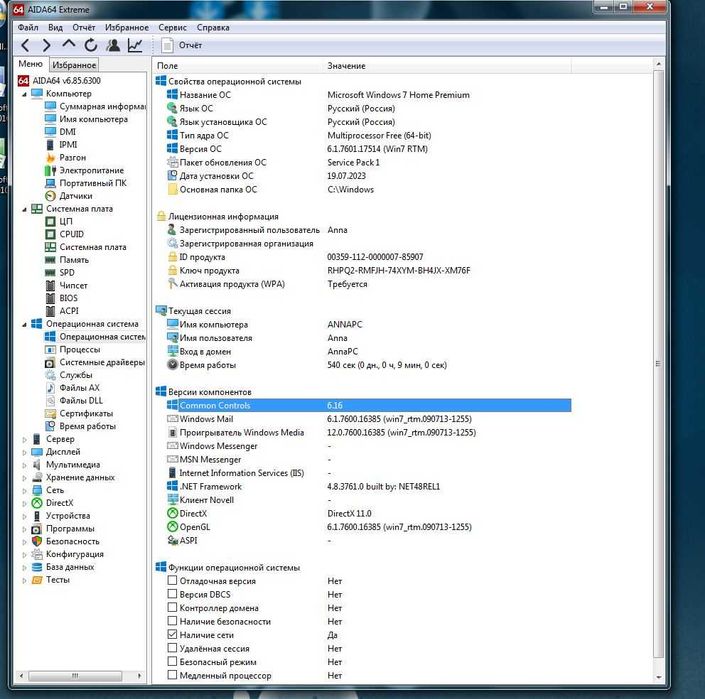Click the Отчёт report button in toolbar
705x699 pixels.
click(182, 45)
